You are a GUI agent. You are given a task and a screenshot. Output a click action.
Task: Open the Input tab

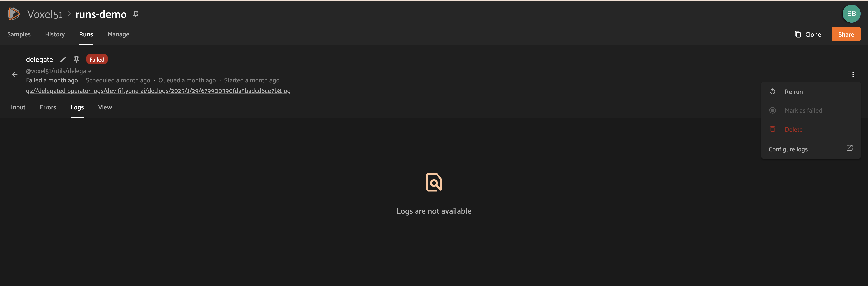[18, 107]
